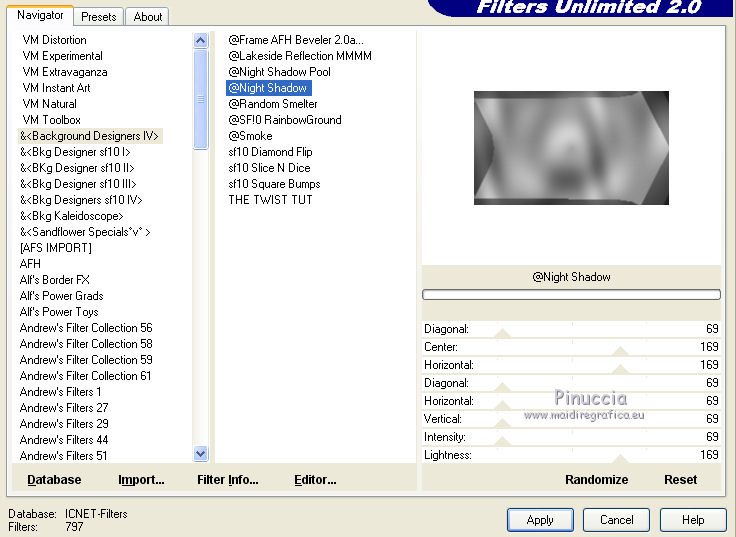Choose sf10 Square Bumps filter
Image resolution: width=736 pixels, height=537 pixels.
275,184
